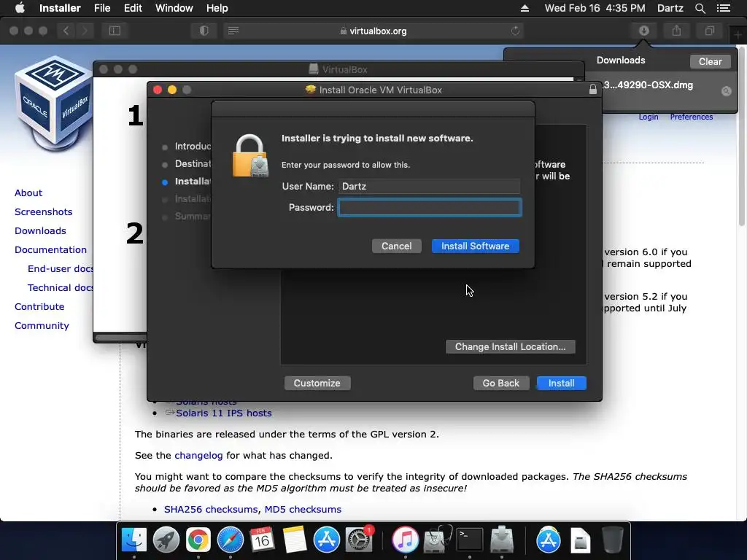This screenshot has height=560, width=747.
Task: Open the Window menu
Action: [x=174, y=8]
